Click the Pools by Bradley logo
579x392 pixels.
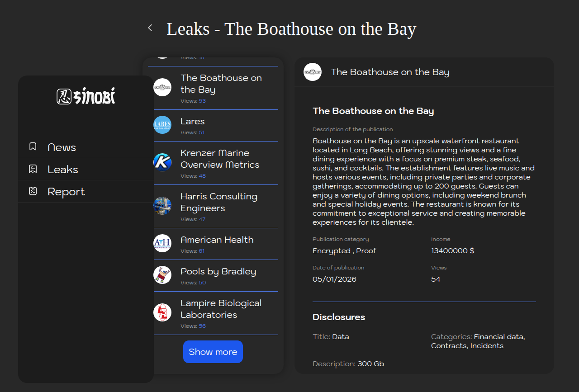tap(162, 275)
